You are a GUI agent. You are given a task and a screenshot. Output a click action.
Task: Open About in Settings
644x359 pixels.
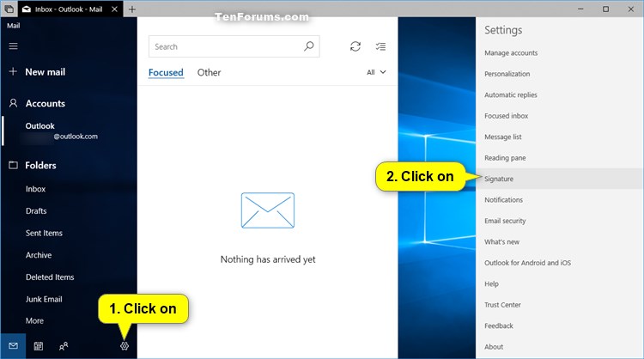(560, 347)
